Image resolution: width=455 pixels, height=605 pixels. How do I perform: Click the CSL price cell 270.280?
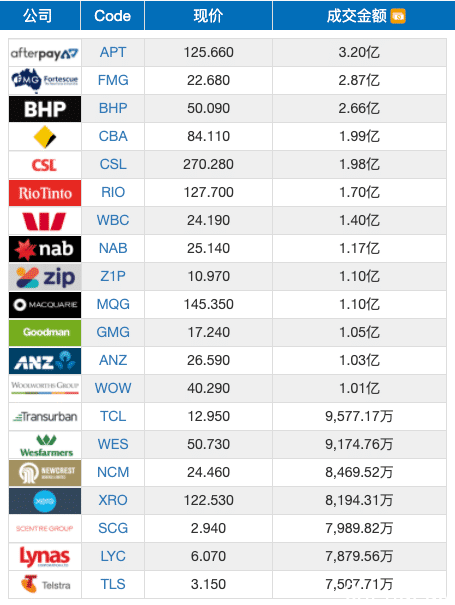pos(208,164)
